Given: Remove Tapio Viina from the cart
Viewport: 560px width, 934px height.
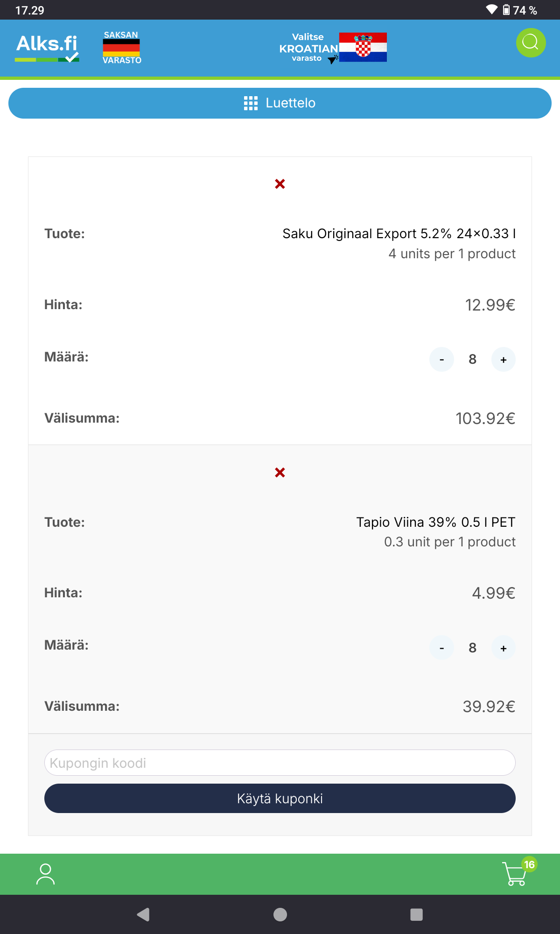Looking at the screenshot, I should pos(280,473).
